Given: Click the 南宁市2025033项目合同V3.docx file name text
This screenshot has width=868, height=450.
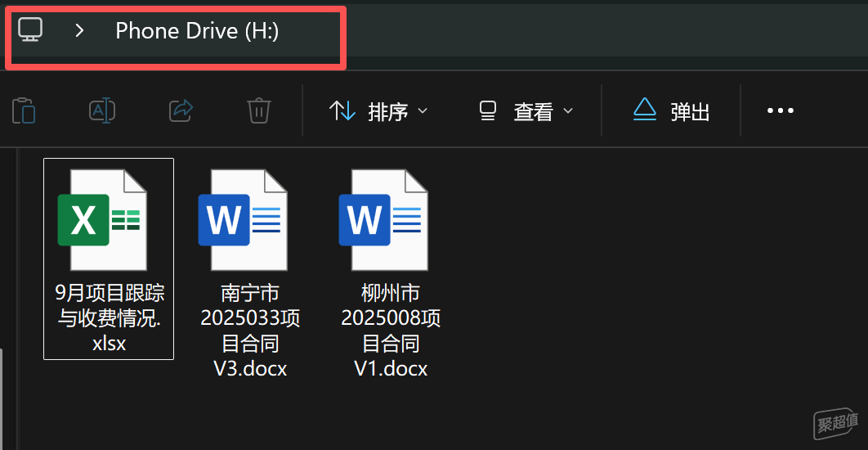Looking at the screenshot, I should 250,330.
